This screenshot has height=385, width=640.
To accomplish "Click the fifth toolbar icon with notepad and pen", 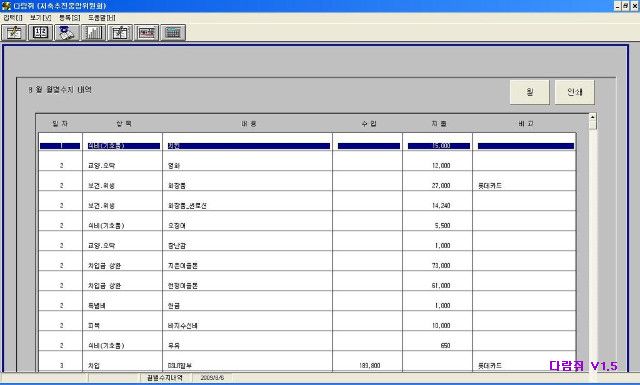I will (x=120, y=33).
